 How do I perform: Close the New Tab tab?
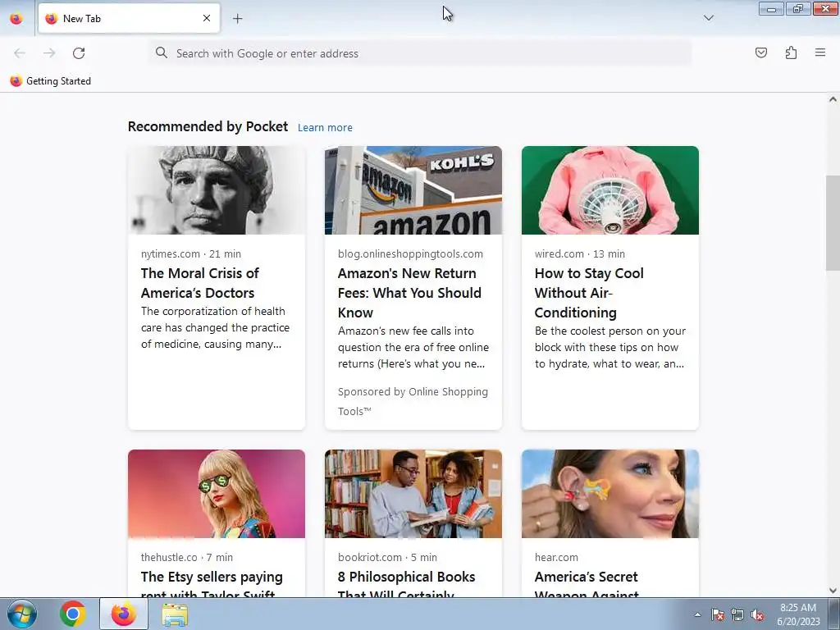click(206, 18)
